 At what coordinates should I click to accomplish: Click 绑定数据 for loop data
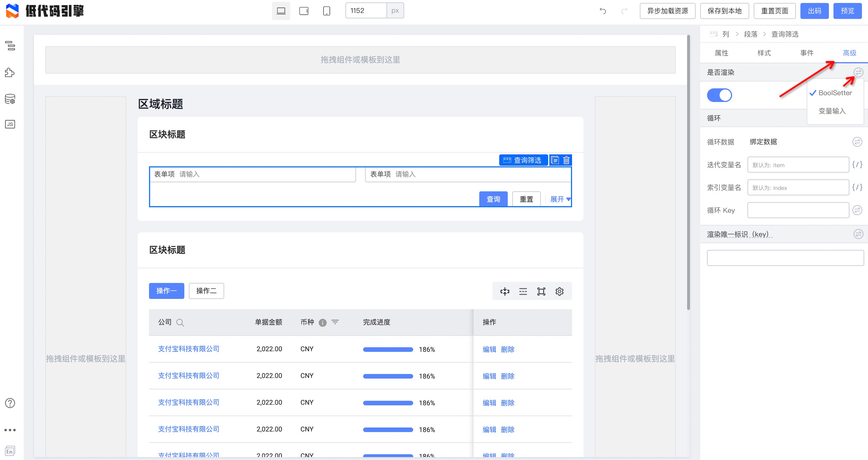point(763,142)
